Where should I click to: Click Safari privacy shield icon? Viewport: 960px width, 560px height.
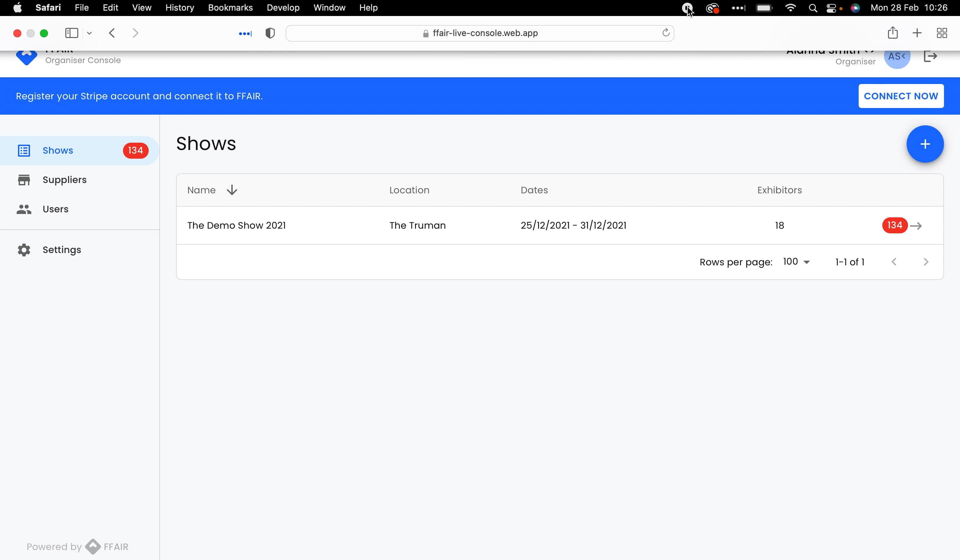[270, 33]
